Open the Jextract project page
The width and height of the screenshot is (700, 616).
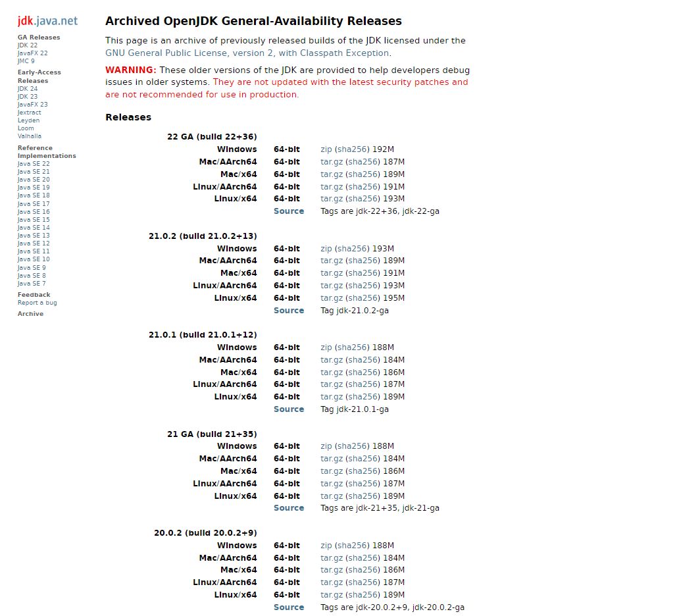(29, 112)
